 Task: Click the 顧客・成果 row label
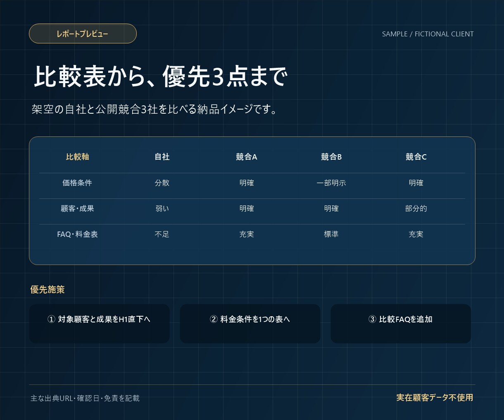click(77, 208)
